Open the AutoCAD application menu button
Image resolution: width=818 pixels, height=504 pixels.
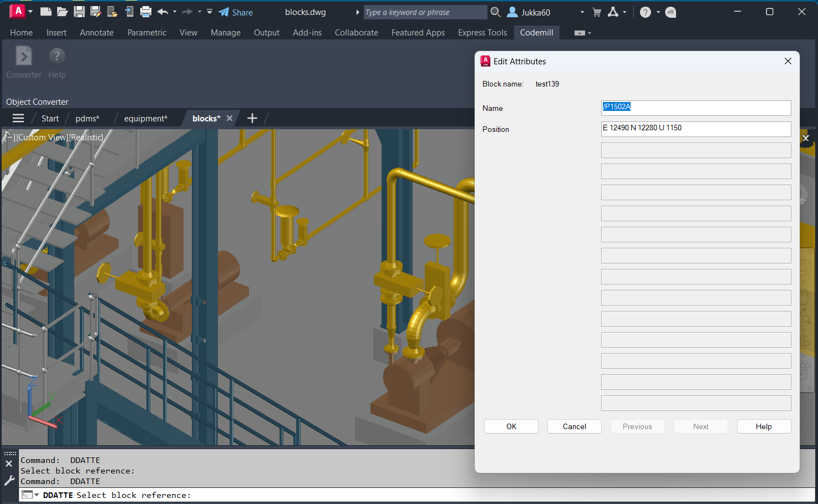click(18, 11)
